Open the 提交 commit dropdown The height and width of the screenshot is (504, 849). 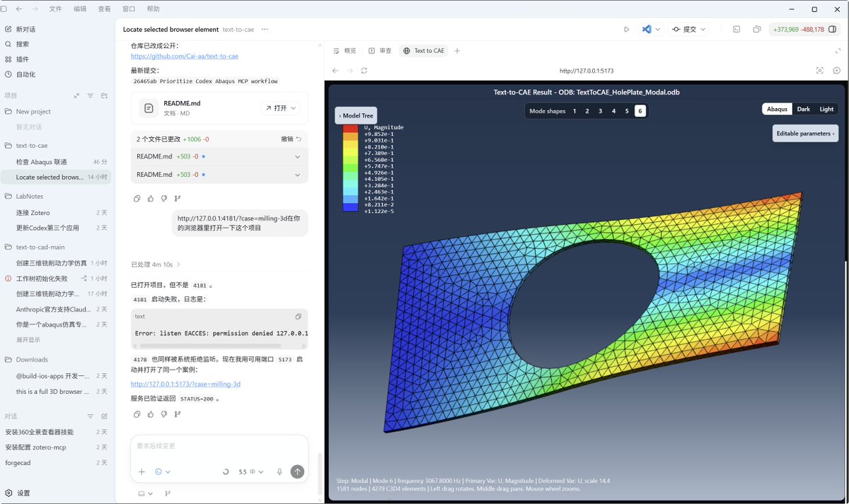tap(689, 29)
